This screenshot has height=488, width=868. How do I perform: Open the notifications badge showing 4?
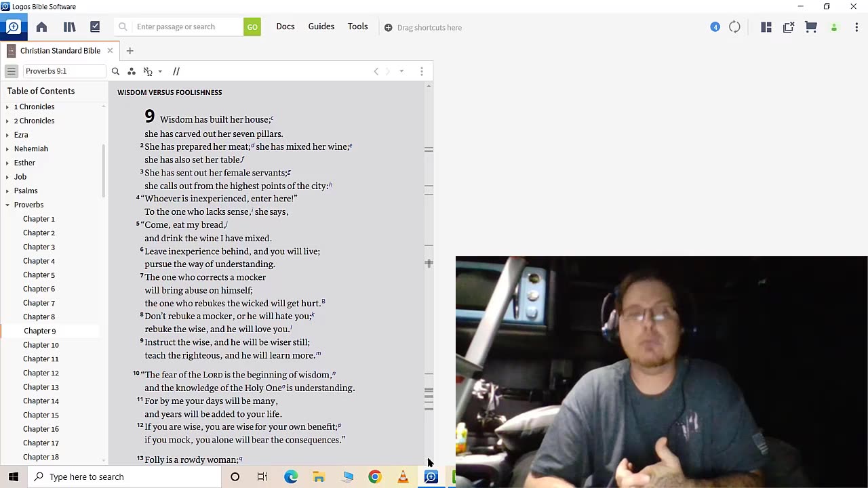(x=715, y=27)
